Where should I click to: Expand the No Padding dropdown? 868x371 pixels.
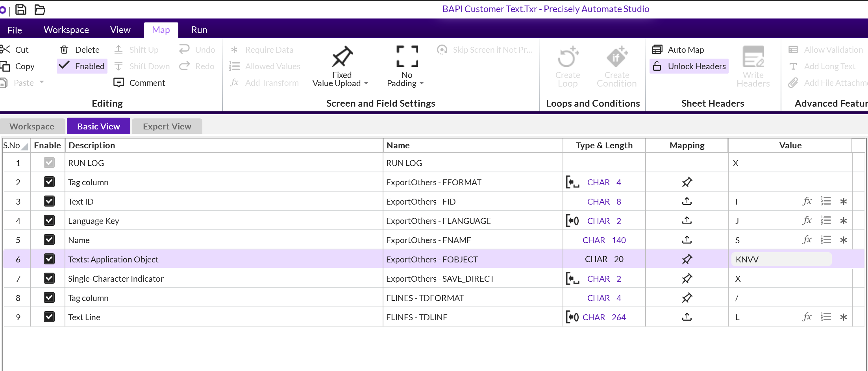(x=421, y=83)
